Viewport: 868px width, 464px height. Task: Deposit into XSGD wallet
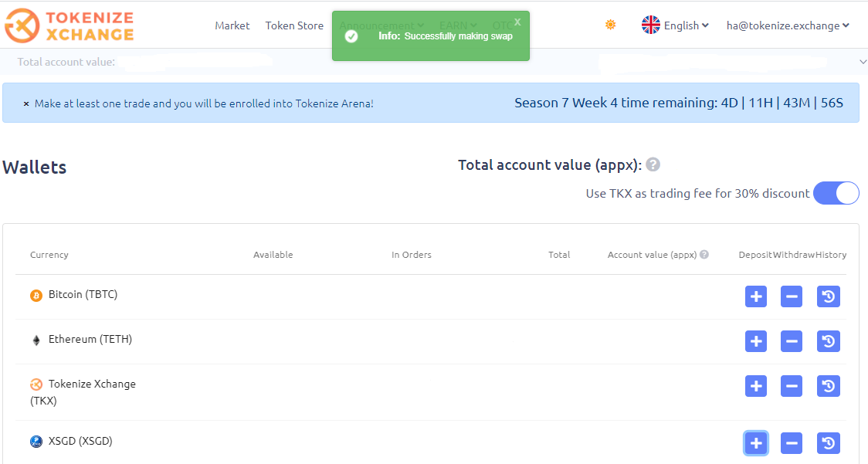[755, 443]
